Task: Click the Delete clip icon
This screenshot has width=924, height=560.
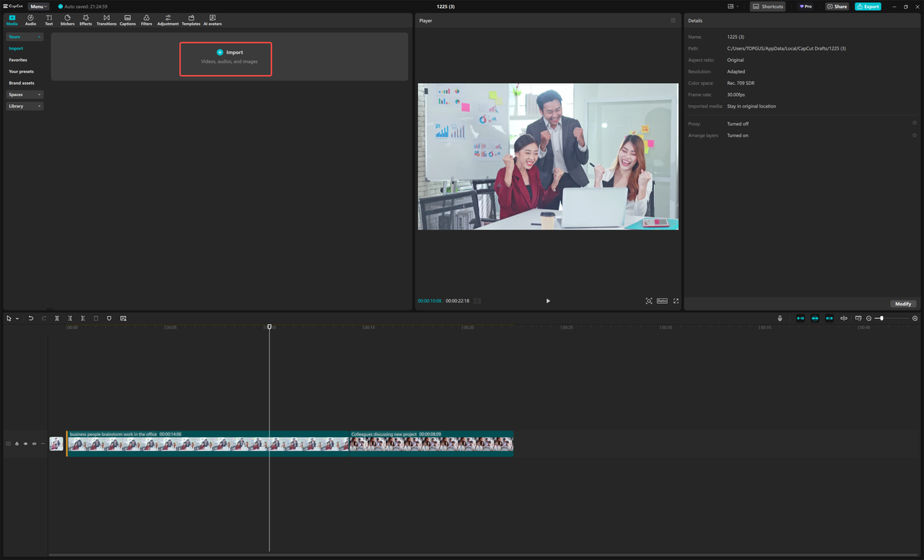Action: 96,318
